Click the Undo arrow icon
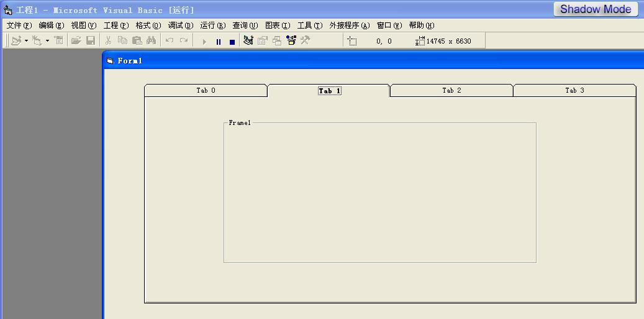Viewport: 644px width, 319px height. pos(169,40)
